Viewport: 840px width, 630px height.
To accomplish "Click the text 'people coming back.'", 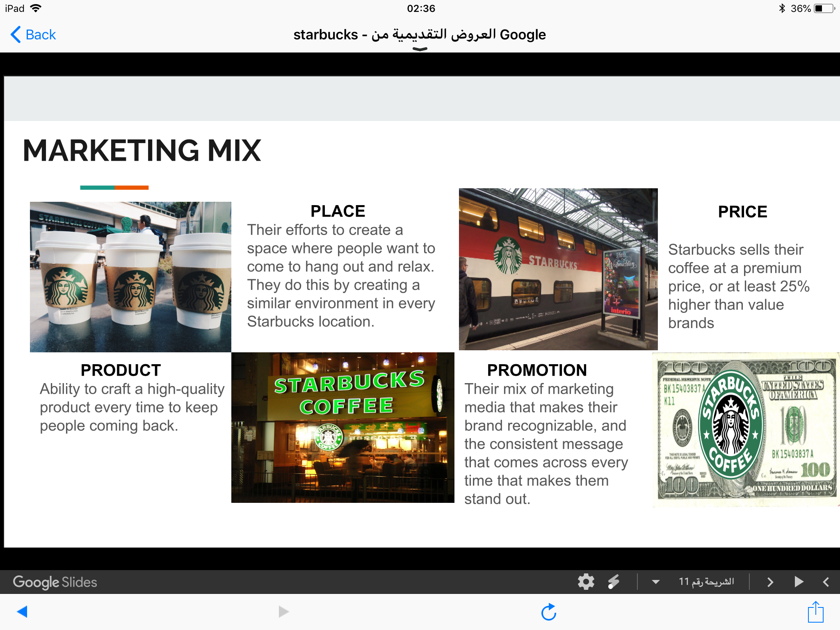I will point(109,426).
